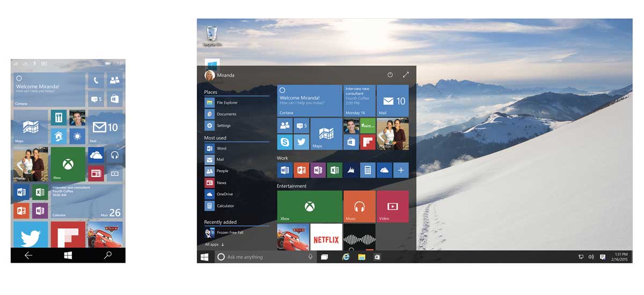Screen dimensions: 644x295
Task: Open Internet Explorer on the taskbar
Action: click(x=346, y=257)
